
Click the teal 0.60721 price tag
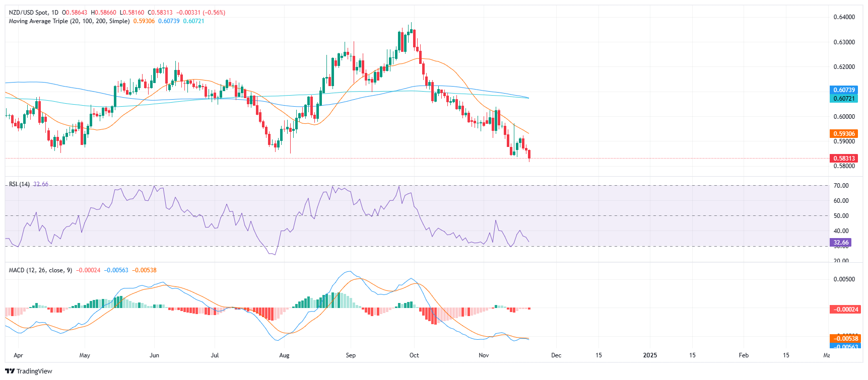tap(844, 99)
